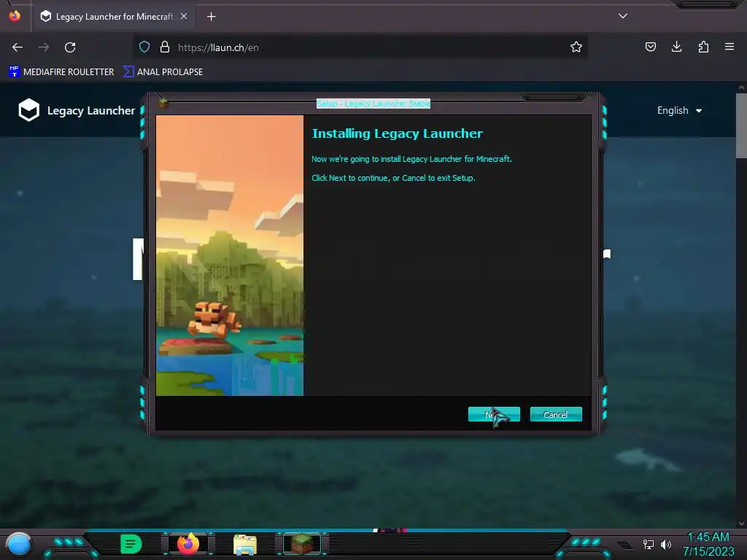The height and width of the screenshot is (560, 747).
Task: Open the downloads panel
Action: [x=676, y=47]
